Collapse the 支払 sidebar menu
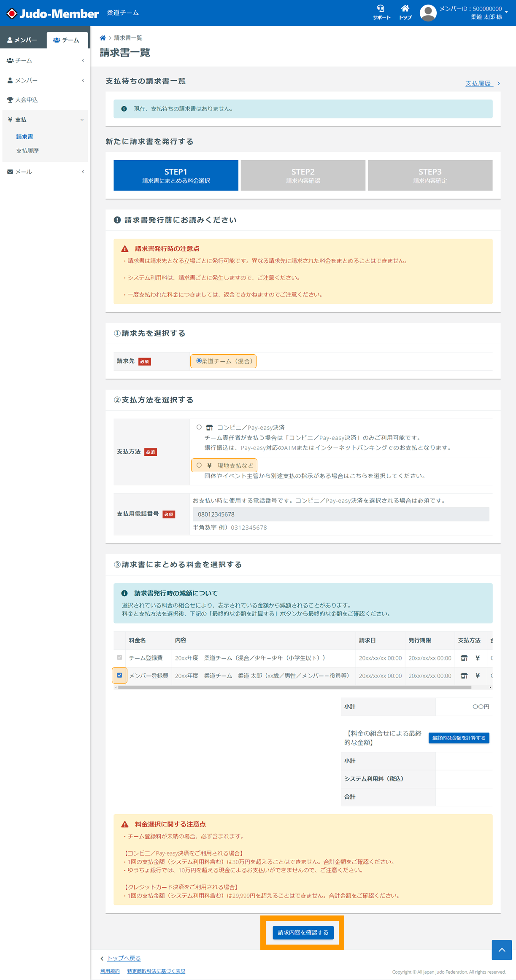This screenshot has width=516, height=980. point(82,120)
